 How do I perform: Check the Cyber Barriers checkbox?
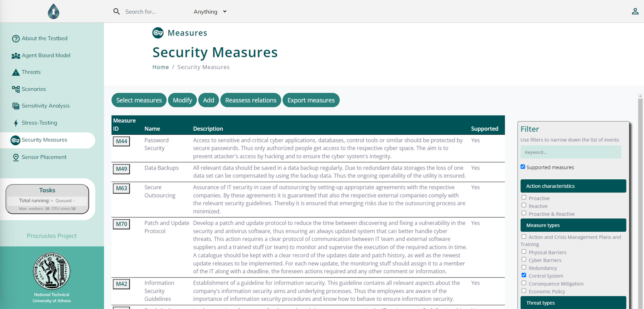(x=524, y=259)
